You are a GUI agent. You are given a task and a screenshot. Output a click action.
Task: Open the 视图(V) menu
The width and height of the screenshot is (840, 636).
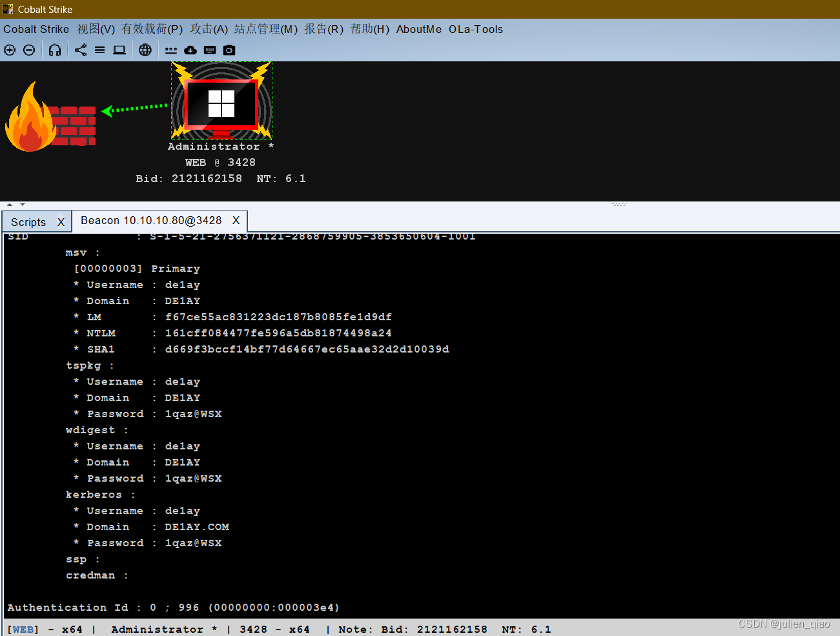(x=96, y=29)
